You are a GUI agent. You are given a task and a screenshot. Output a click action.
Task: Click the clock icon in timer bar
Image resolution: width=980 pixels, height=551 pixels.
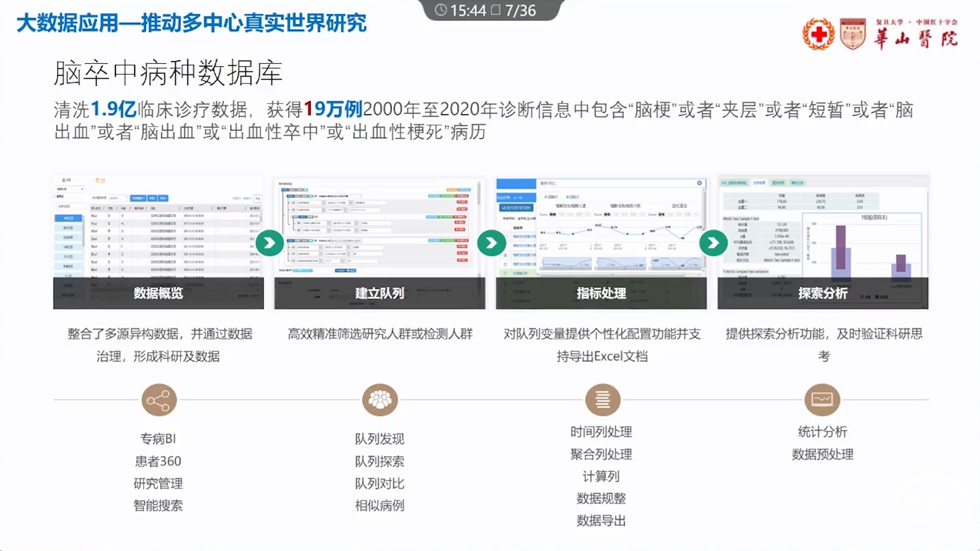coord(440,10)
